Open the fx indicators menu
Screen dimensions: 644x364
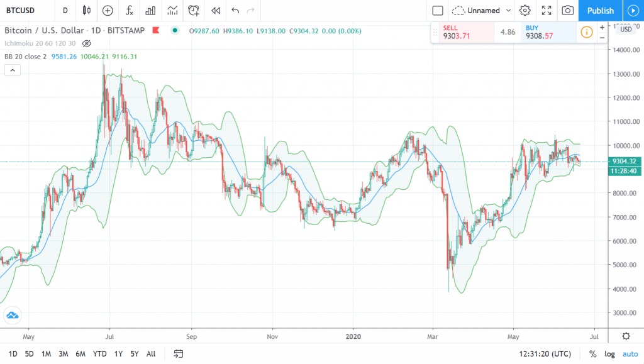(129, 11)
